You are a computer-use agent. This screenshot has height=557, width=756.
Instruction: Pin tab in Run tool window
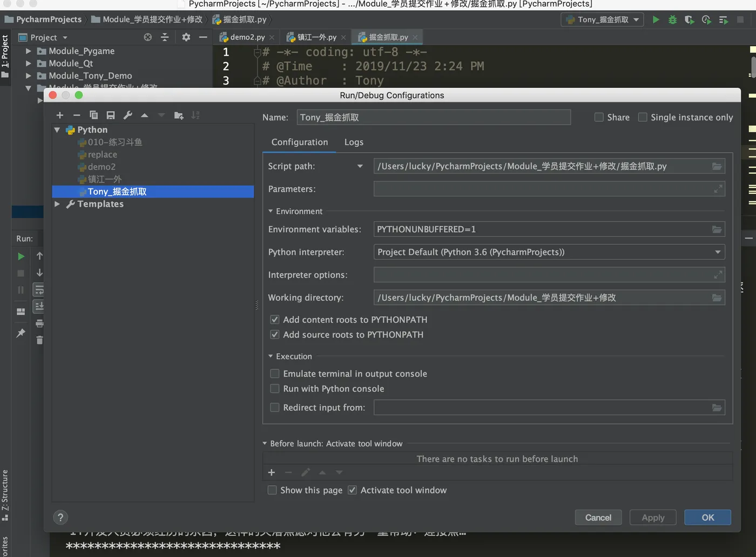(21, 333)
